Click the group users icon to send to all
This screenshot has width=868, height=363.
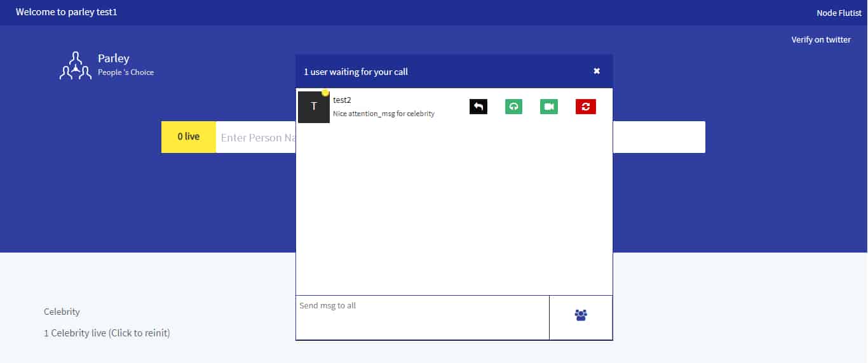coord(581,315)
